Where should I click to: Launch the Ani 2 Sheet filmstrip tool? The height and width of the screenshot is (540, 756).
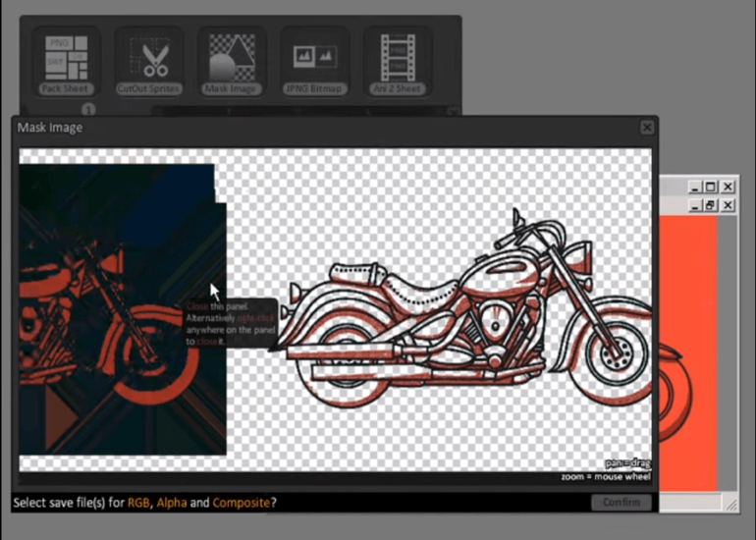click(x=396, y=59)
